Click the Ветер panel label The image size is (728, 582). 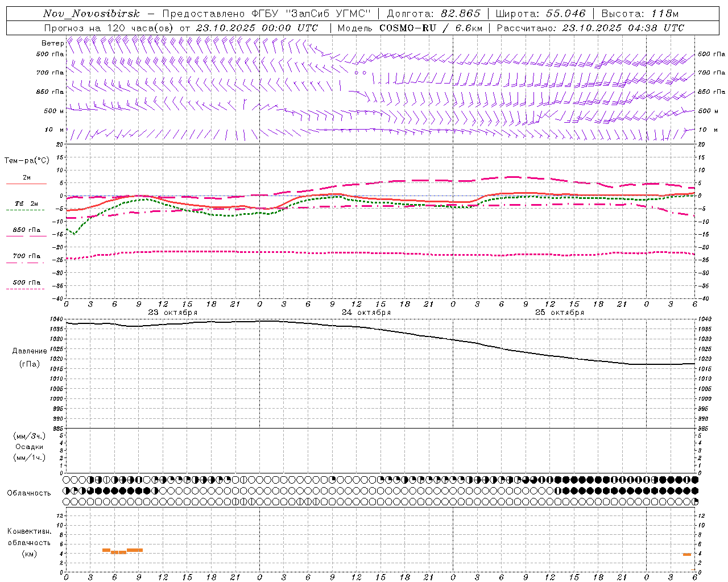pyautogui.click(x=52, y=43)
